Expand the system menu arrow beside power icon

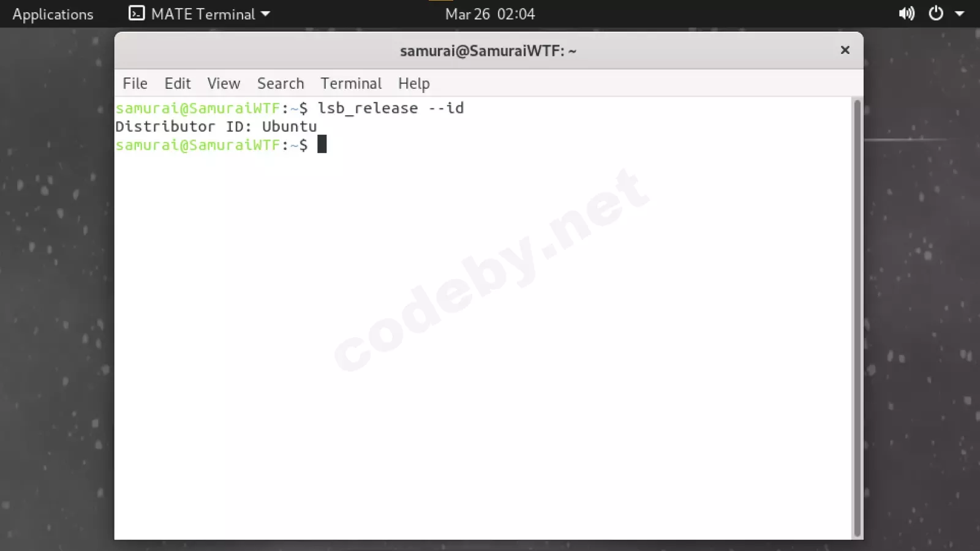[x=959, y=13]
